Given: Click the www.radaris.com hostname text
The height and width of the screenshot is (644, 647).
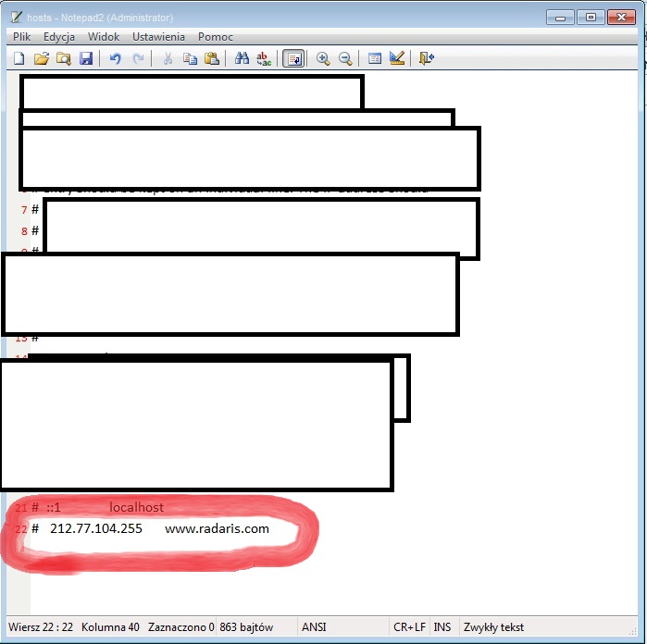Looking at the screenshot, I should point(217,528).
